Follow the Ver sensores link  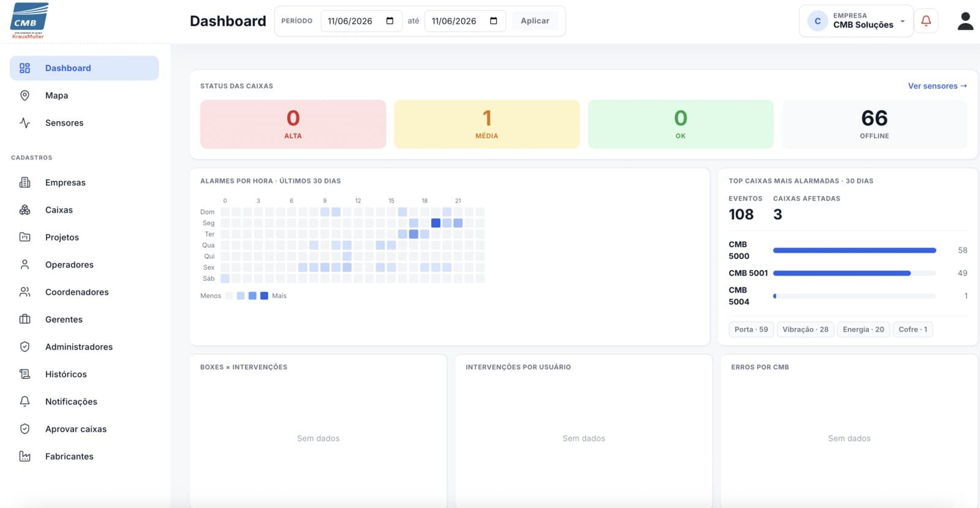(x=937, y=86)
